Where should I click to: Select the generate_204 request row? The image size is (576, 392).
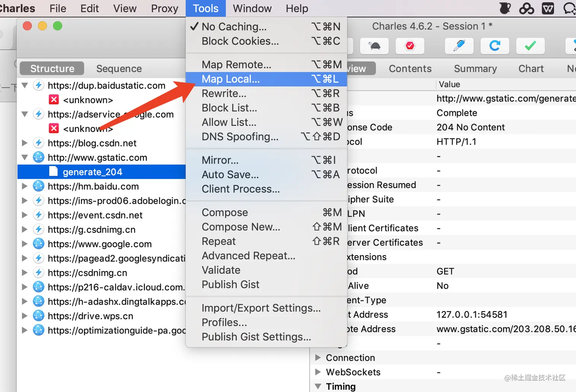point(101,172)
